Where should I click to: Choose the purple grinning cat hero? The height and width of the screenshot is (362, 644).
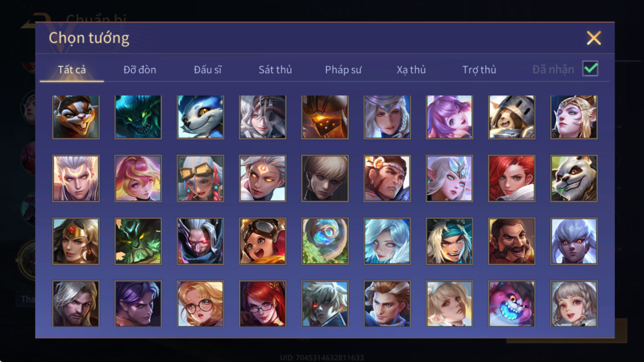[x=512, y=303]
